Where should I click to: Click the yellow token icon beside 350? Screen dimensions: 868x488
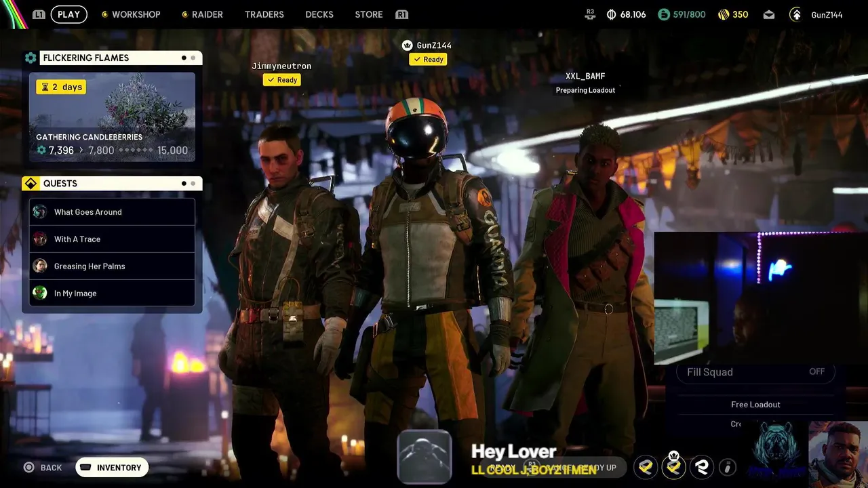724,14
